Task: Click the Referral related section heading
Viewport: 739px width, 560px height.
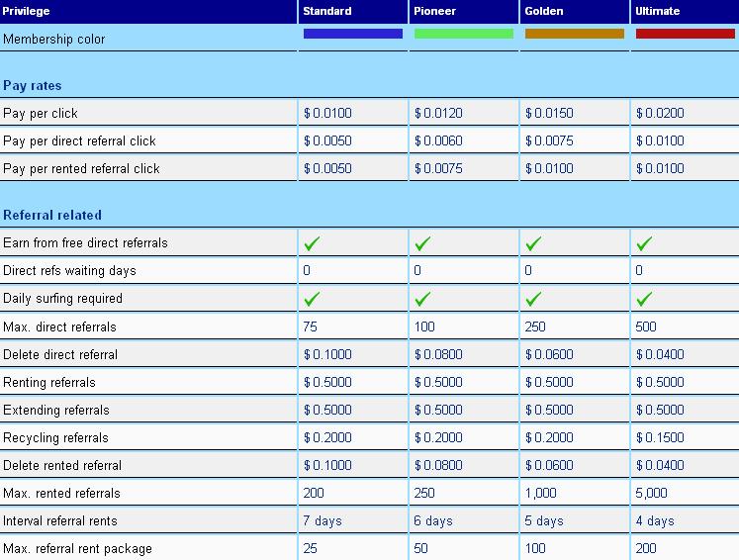Action: [52, 215]
